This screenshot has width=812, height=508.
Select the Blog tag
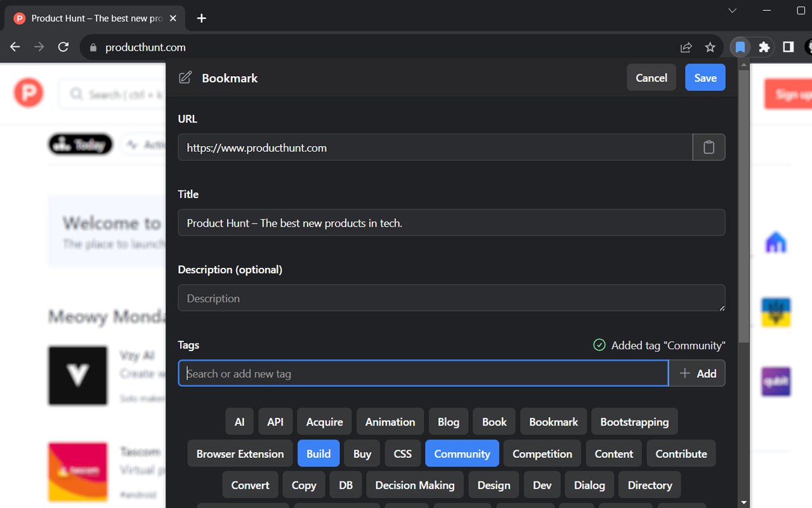coord(449,422)
